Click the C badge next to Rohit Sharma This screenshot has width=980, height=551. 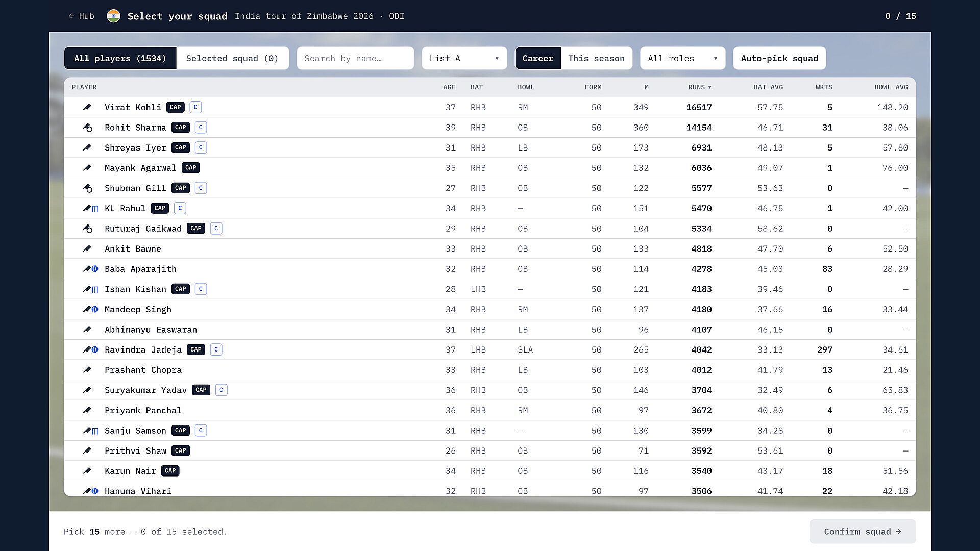[201, 128]
